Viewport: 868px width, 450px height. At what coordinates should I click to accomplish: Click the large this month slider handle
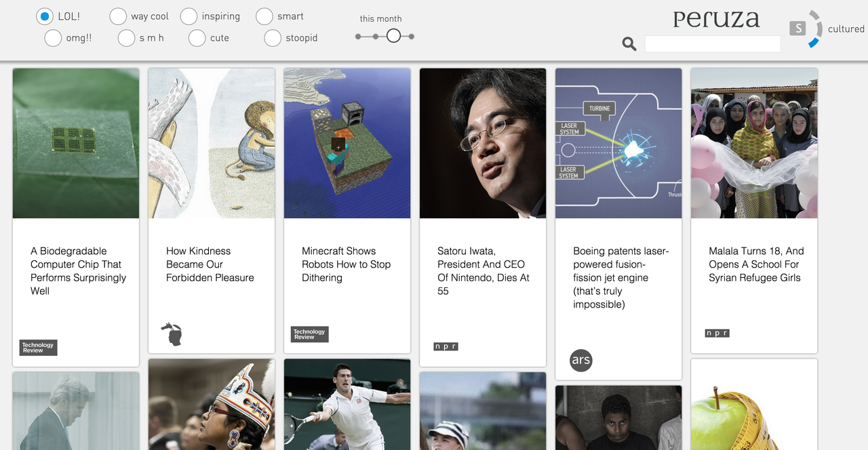click(394, 36)
